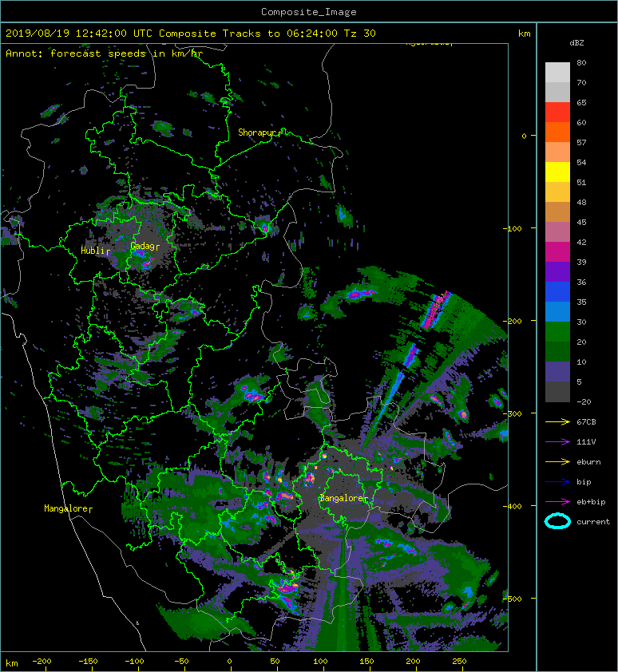The height and width of the screenshot is (672, 618).
Task: Click the magenta eb+bip arrow legend icon
Action: 557,501
